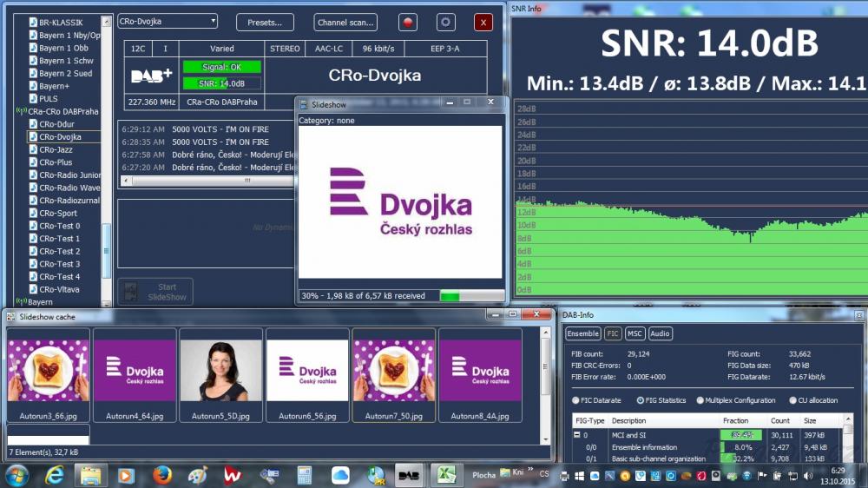This screenshot has width=868, height=488.
Task: Switch to the Audio tab
Action: pyautogui.click(x=660, y=333)
